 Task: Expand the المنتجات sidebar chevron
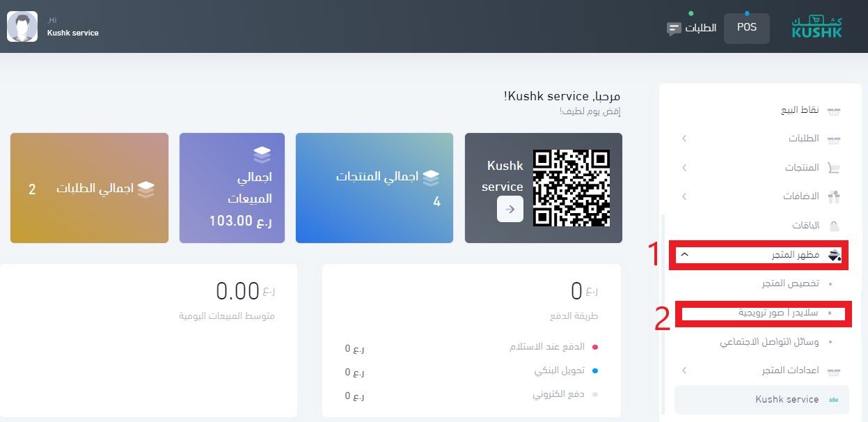coord(684,168)
